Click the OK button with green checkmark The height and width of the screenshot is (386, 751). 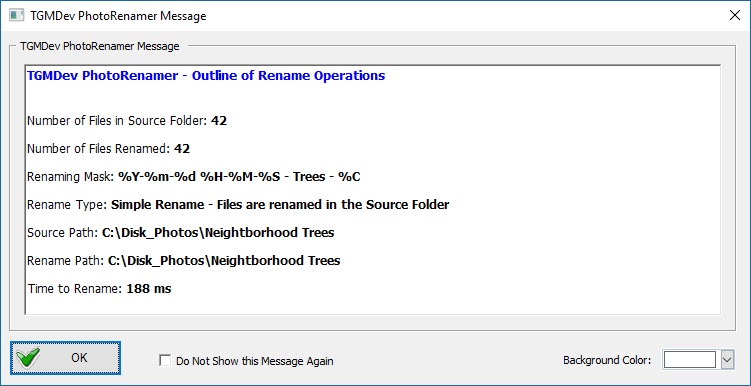65,358
